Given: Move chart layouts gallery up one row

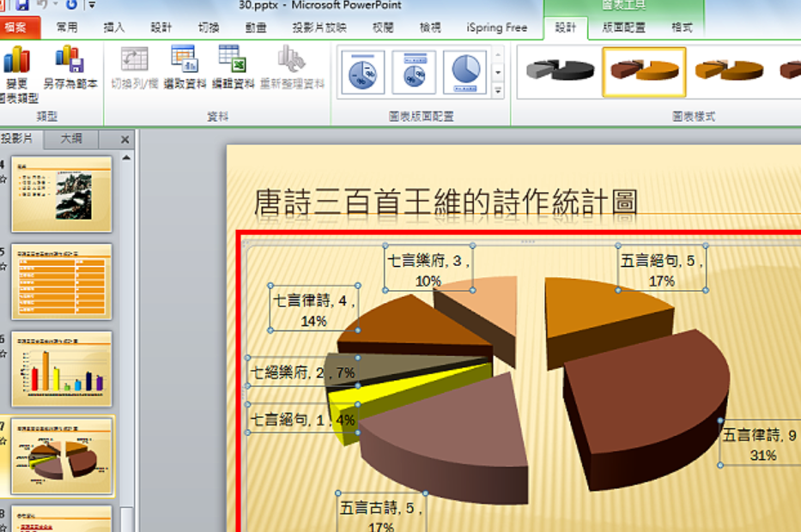Looking at the screenshot, I should (x=498, y=54).
